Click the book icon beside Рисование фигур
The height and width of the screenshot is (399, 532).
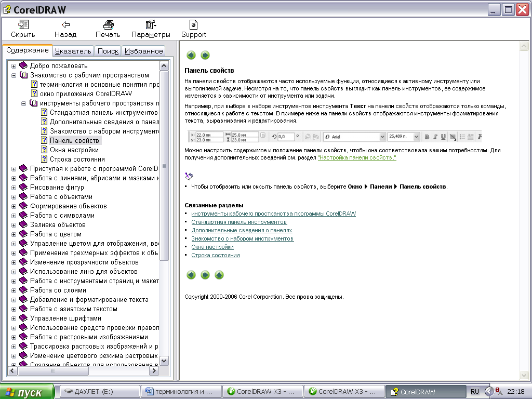(x=23, y=187)
